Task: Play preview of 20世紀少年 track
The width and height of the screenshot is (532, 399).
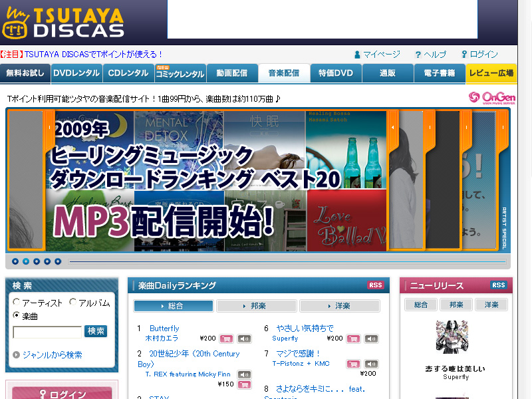Action: pyautogui.click(x=244, y=374)
